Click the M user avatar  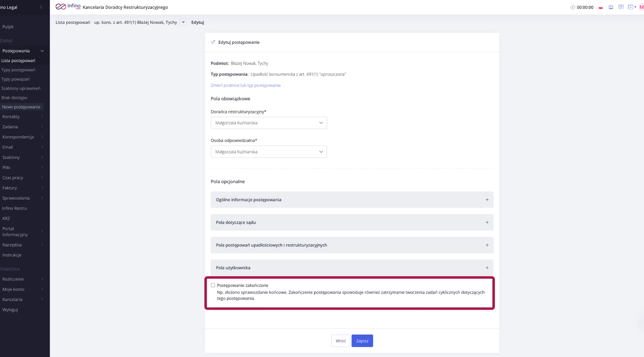click(x=641, y=7)
